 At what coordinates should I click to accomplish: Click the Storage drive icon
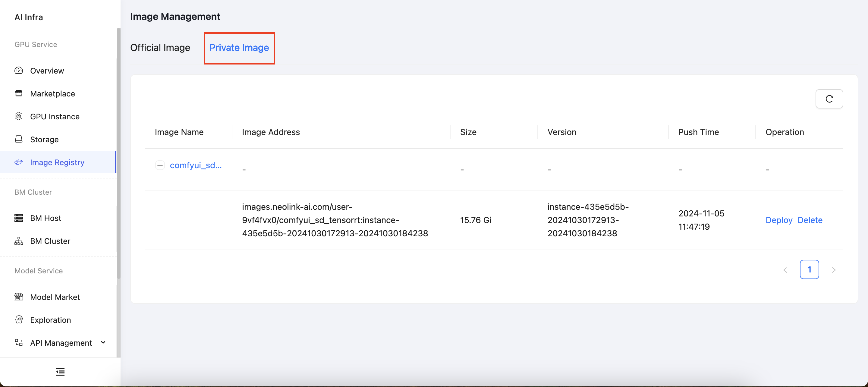[18, 139]
